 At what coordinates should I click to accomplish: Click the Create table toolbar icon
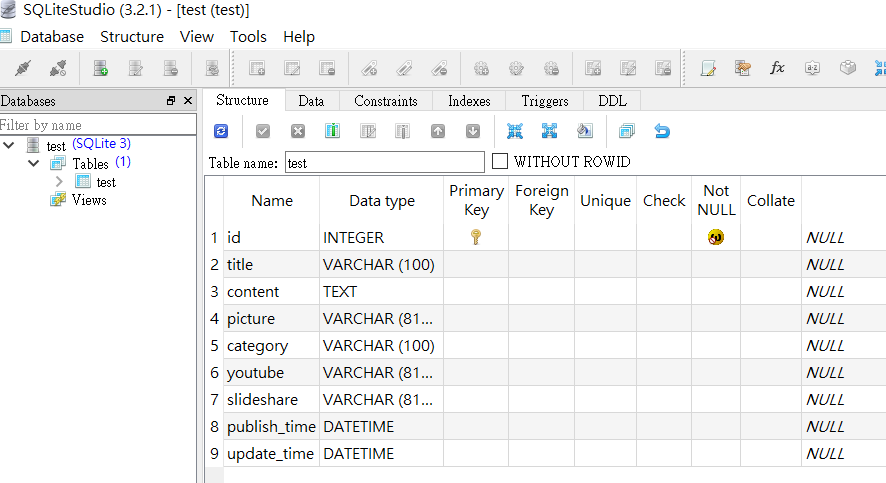[x=257, y=68]
